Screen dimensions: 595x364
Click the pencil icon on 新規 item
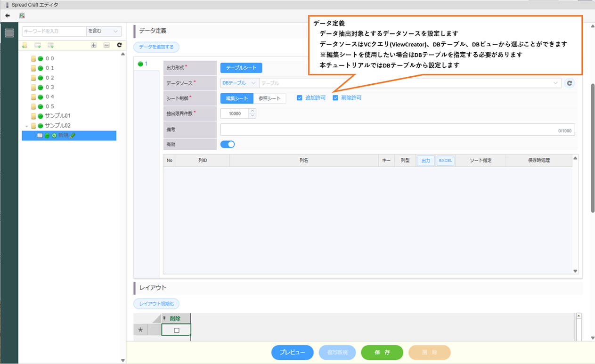coord(73,136)
